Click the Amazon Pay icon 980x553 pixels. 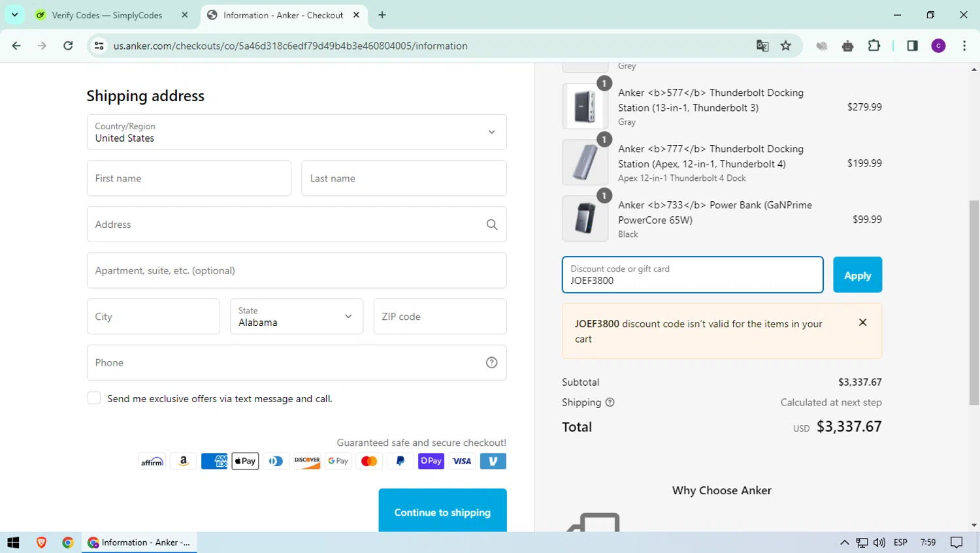184,461
